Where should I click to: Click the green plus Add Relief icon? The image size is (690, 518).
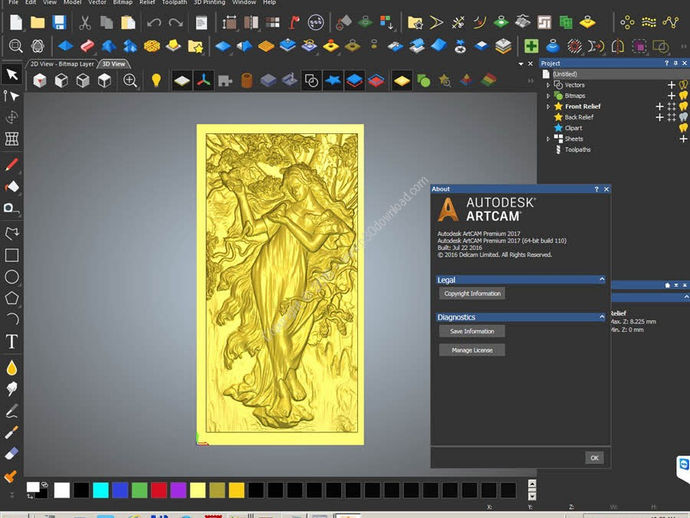point(531,46)
